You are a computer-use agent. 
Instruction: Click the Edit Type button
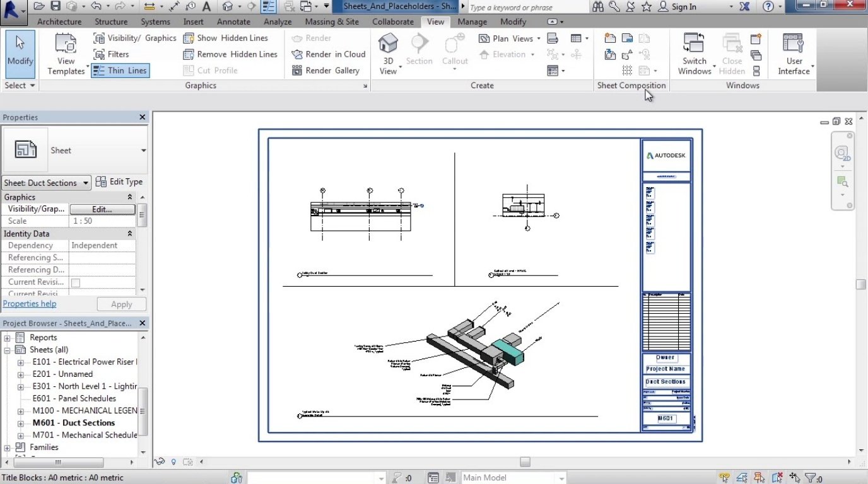[119, 182]
